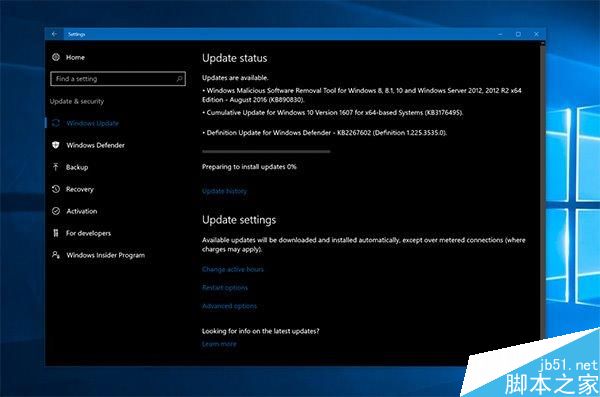Maximize the Settings window
600x397 pixels.
pos(518,34)
